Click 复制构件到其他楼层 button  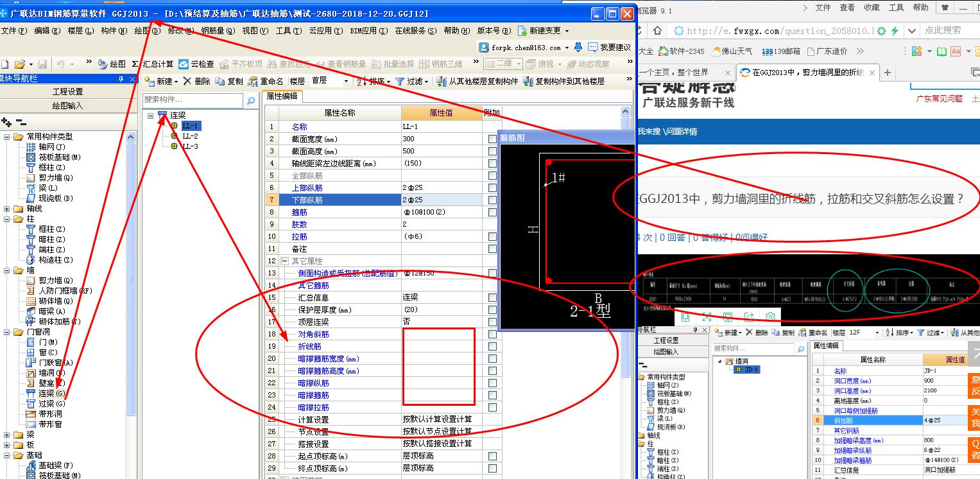pyautogui.click(x=564, y=82)
